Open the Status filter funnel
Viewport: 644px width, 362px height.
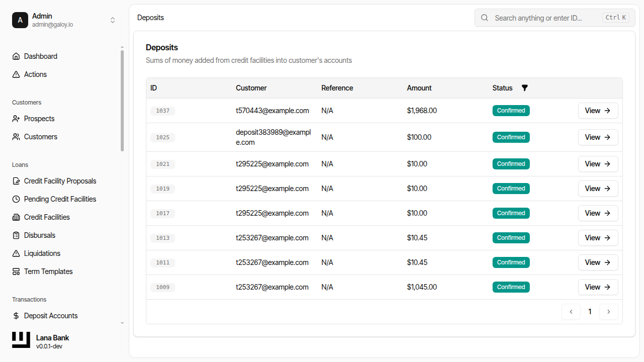(525, 87)
